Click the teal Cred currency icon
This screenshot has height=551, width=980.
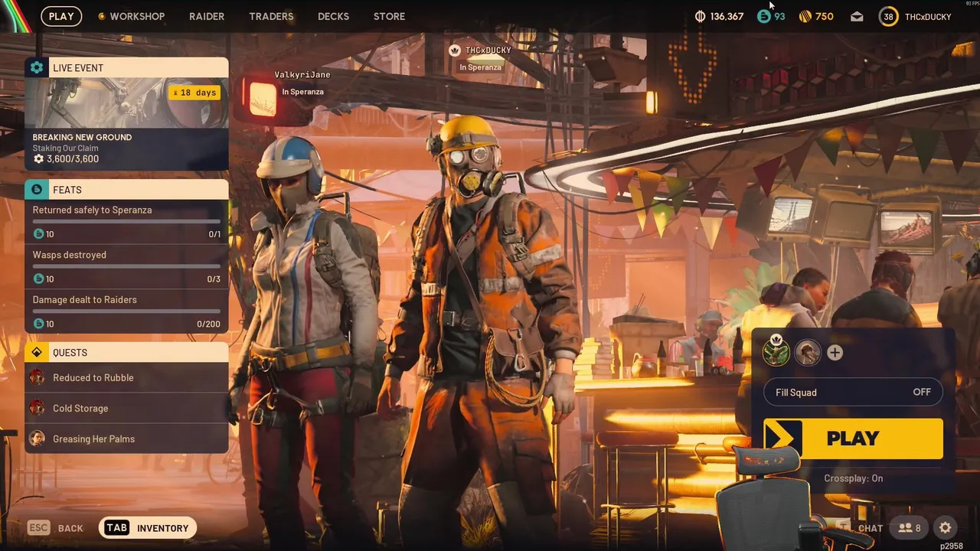click(x=763, y=16)
